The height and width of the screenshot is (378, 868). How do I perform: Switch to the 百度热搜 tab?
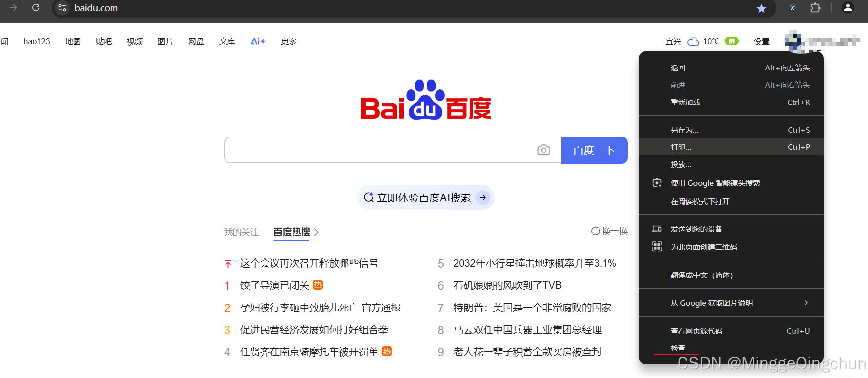(x=292, y=232)
